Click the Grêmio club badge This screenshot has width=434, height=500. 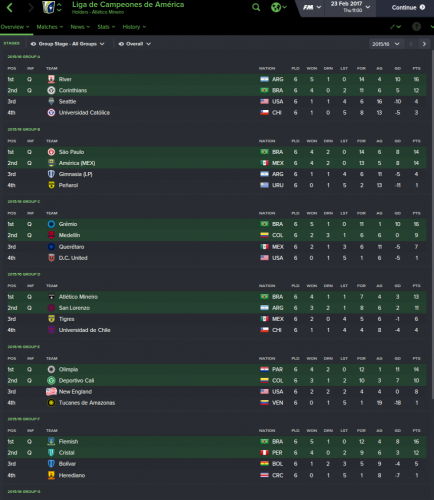(x=51, y=224)
